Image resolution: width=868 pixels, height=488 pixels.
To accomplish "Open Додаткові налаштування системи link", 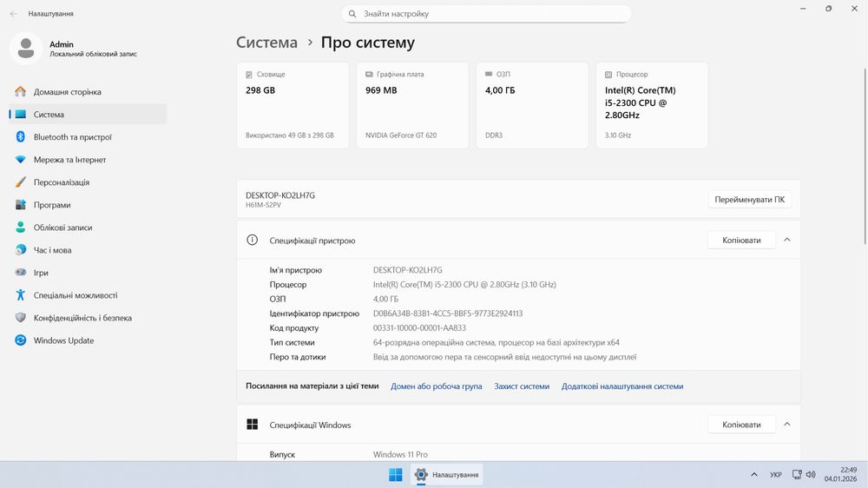I will tap(622, 386).
